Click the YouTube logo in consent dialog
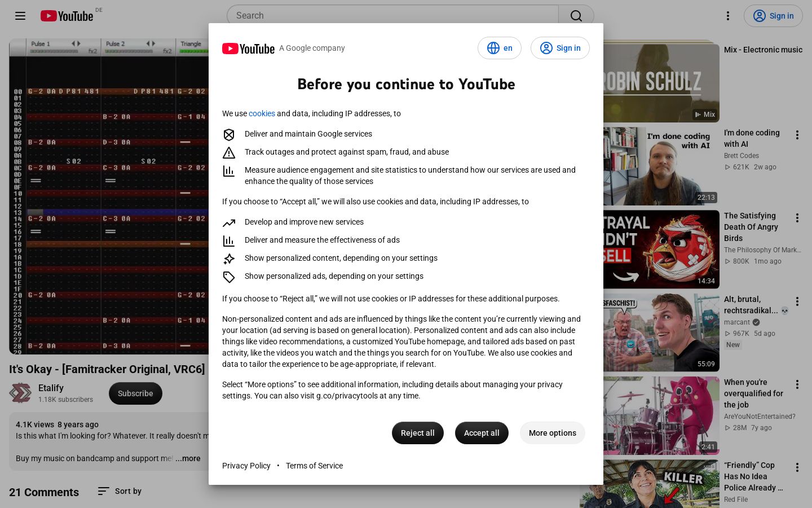Image resolution: width=812 pixels, height=508 pixels. (248, 49)
